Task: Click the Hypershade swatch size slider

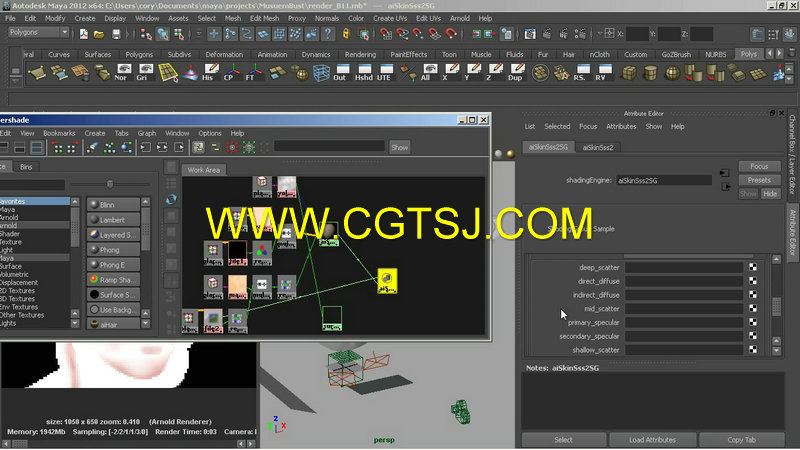Action: 110,184
